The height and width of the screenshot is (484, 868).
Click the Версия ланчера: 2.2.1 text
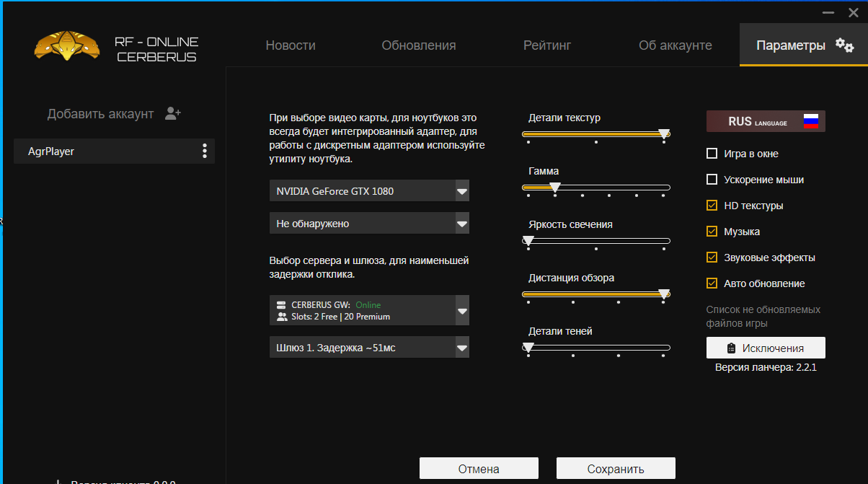pyautogui.click(x=766, y=367)
